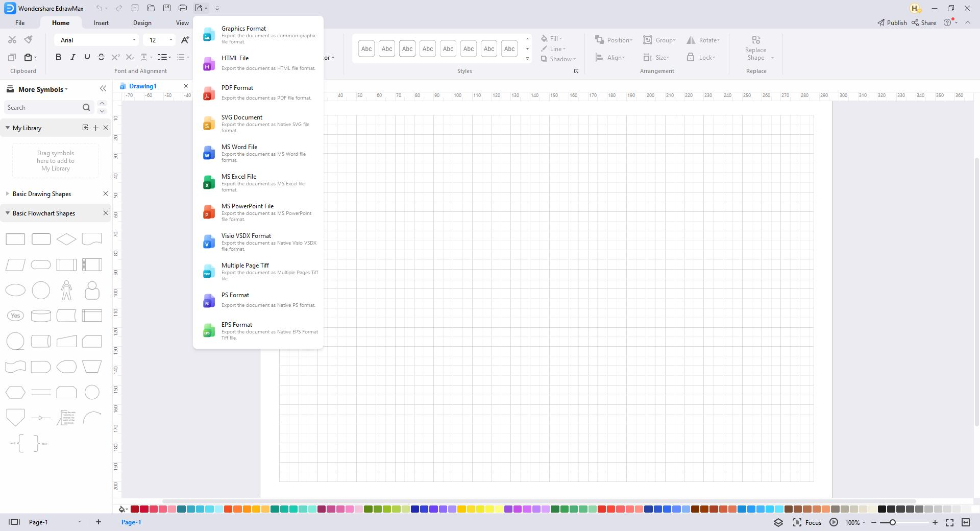Choose SVG Document export option

point(258,123)
